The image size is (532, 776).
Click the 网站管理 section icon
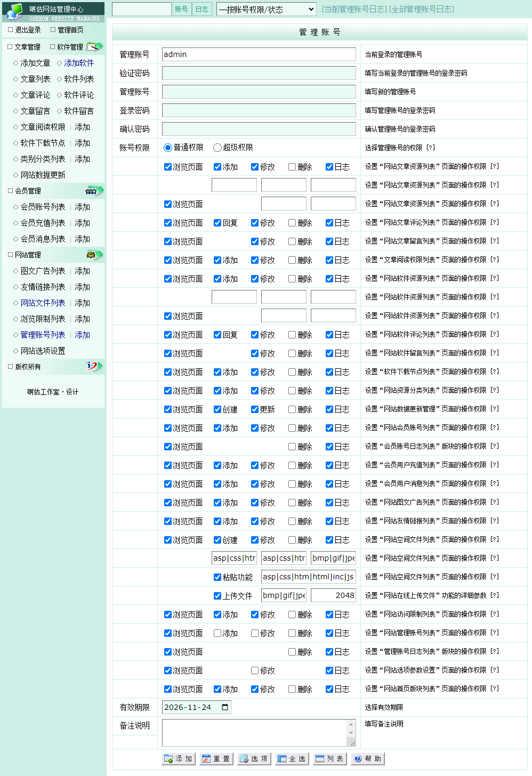94,255
